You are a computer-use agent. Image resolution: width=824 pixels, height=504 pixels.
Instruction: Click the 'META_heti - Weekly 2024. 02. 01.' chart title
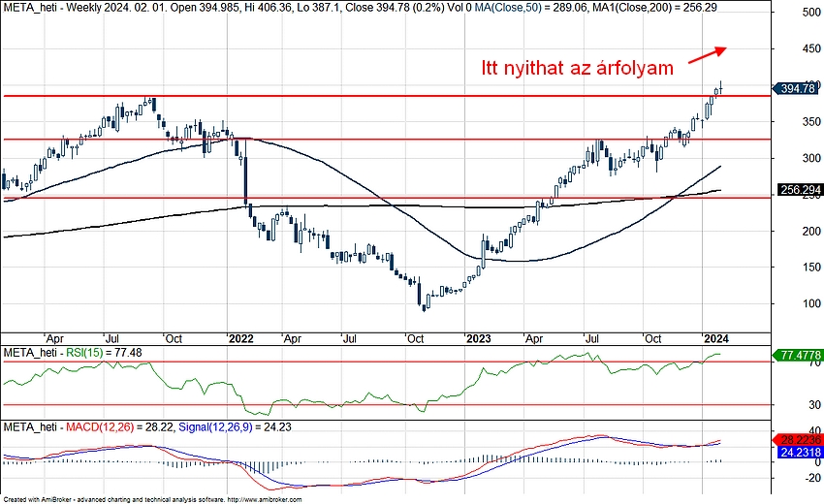84,8
